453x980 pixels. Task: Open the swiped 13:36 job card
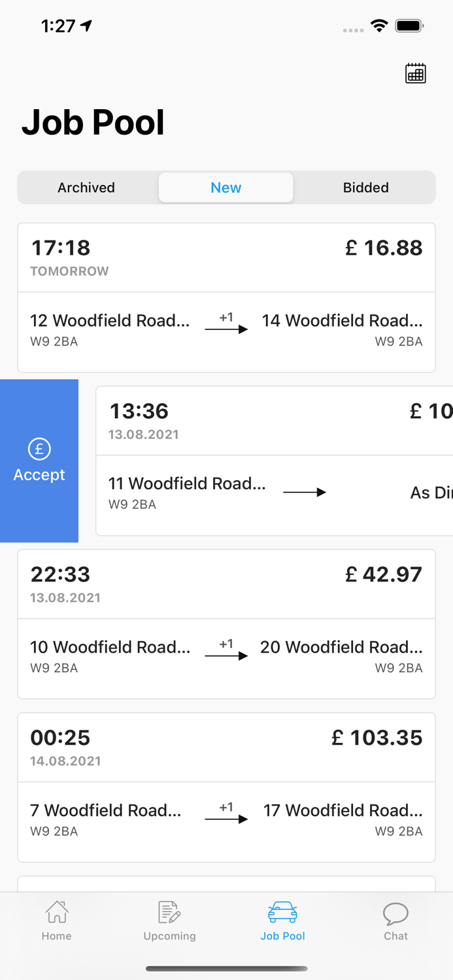275,421
